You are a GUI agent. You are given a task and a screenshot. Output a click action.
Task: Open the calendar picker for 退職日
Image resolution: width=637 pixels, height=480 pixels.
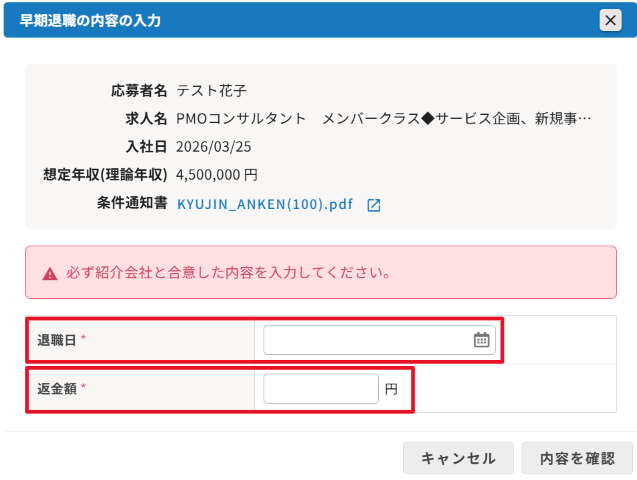[x=481, y=340]
